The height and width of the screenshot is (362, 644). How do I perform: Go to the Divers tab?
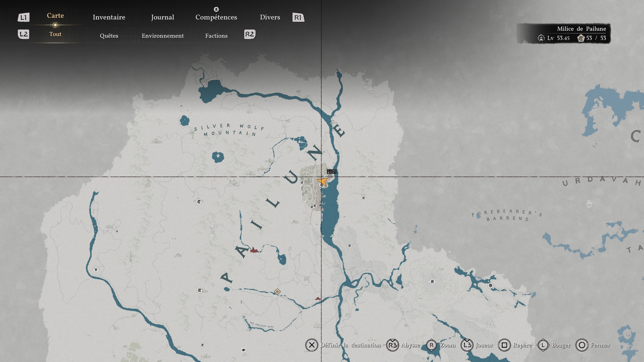tap(270, 17)
